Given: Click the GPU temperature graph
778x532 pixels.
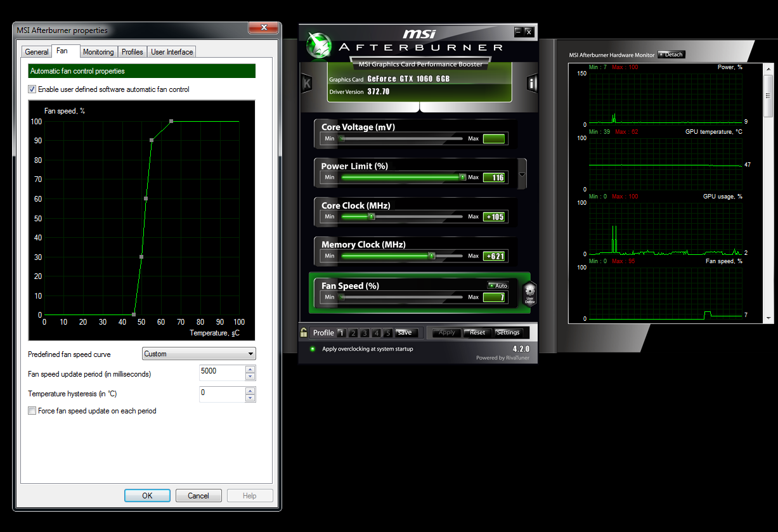Looking at the screenshot, I should (x=665, y=163).
